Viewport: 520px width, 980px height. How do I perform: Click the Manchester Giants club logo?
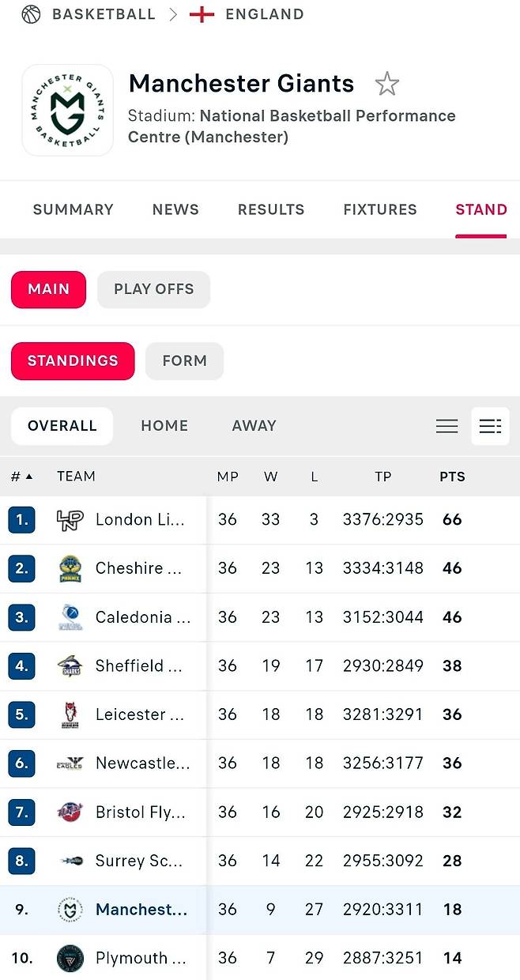67,110
